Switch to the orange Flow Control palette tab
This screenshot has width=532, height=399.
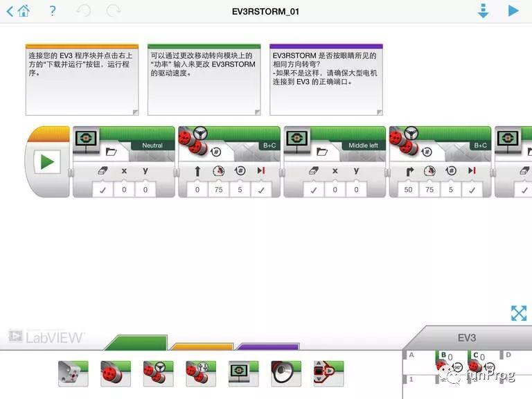coord(202,346)
